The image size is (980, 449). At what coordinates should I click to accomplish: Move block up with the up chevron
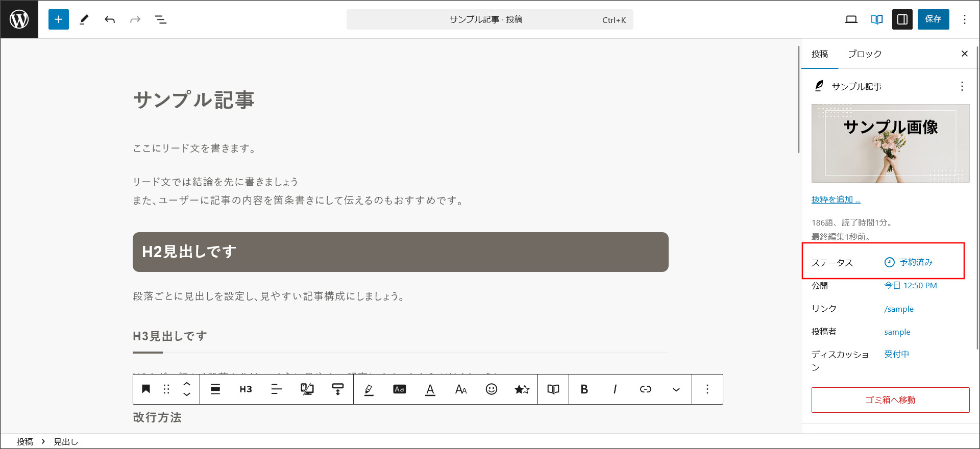187,384
